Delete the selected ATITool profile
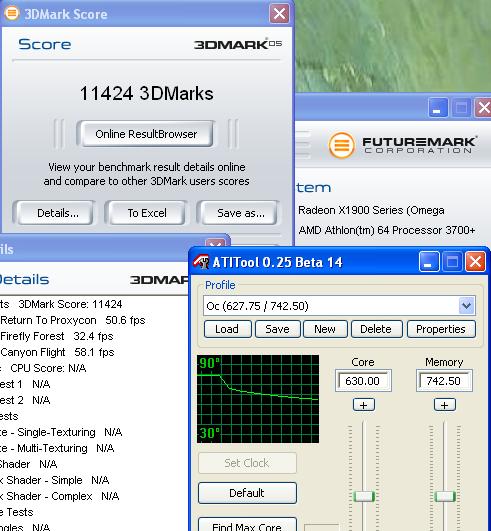This screenshot has width=491, height=531. coord(376,329)
